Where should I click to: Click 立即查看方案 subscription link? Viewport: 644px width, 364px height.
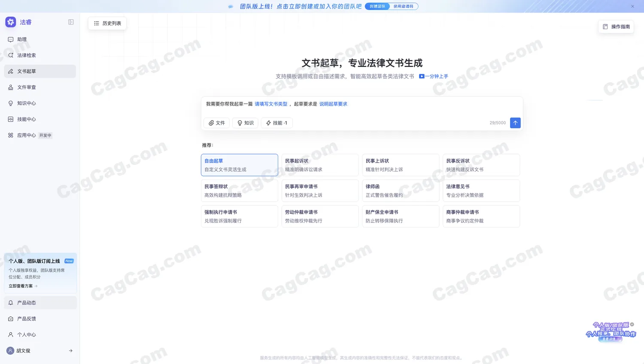[x=23, y=286]
